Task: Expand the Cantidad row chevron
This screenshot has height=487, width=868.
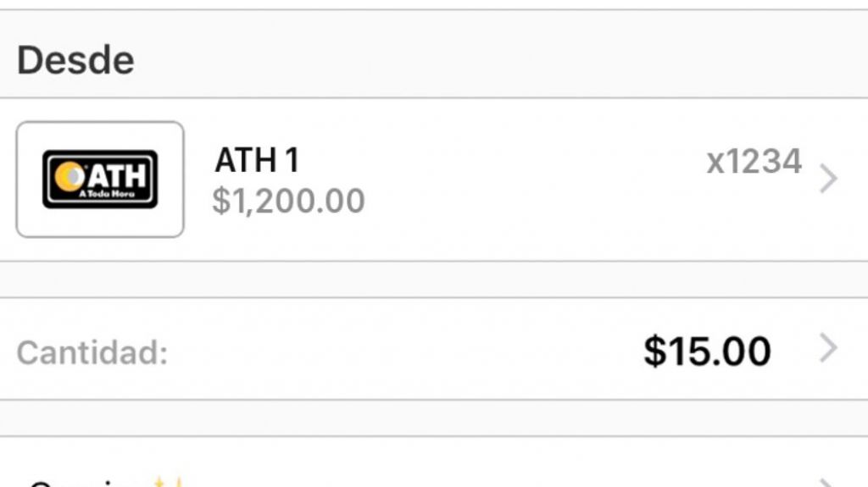Action: coord(828,349)
